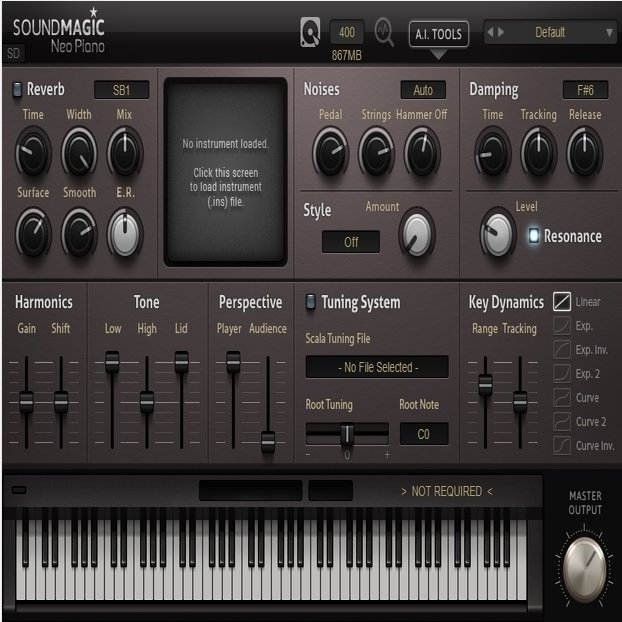Click the Reverb Mix knob
Screen dimensions: 622x622
[x=125, y=154]
